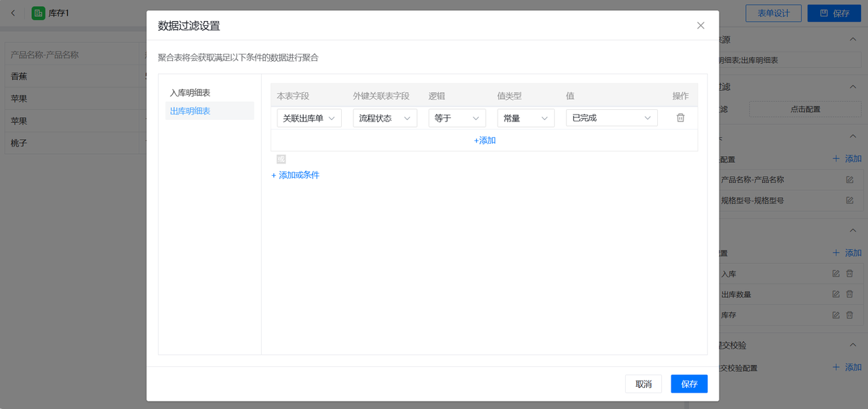868x409 pixels.
Task: Click the trash icon next to 库存
Action: pyautogui.click(x=849, y=315)
